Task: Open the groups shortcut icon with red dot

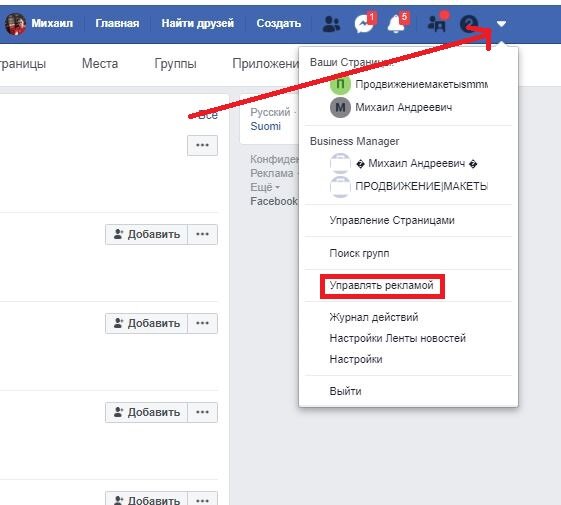Action: [437, 24]
